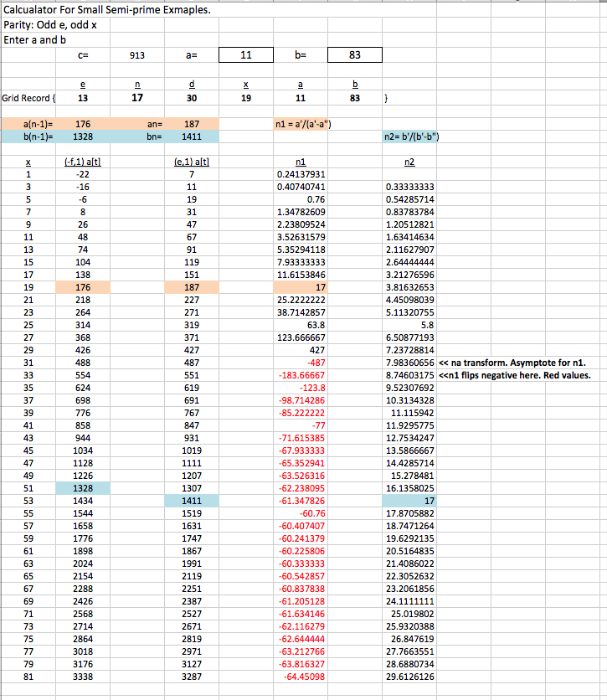Click the 'Parity: Odd e, odd x' cell
Viewport: 607px width, 700px height.
point(50,25)
